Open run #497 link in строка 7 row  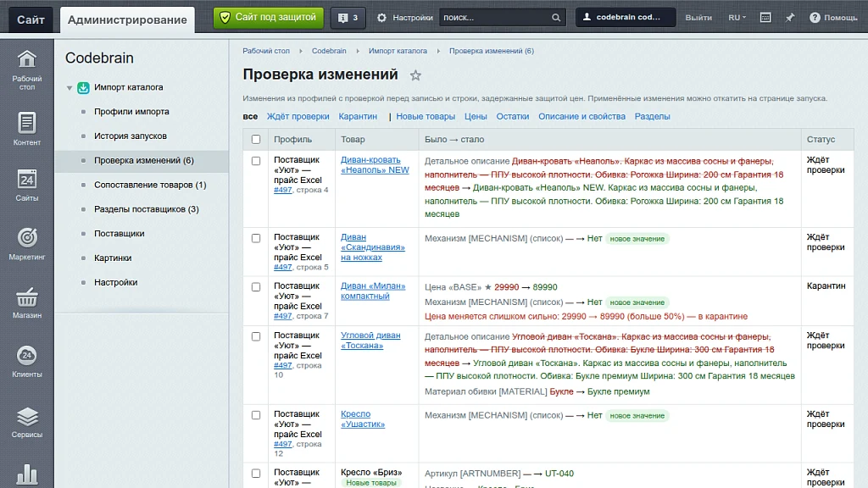[x=282, y=316]
